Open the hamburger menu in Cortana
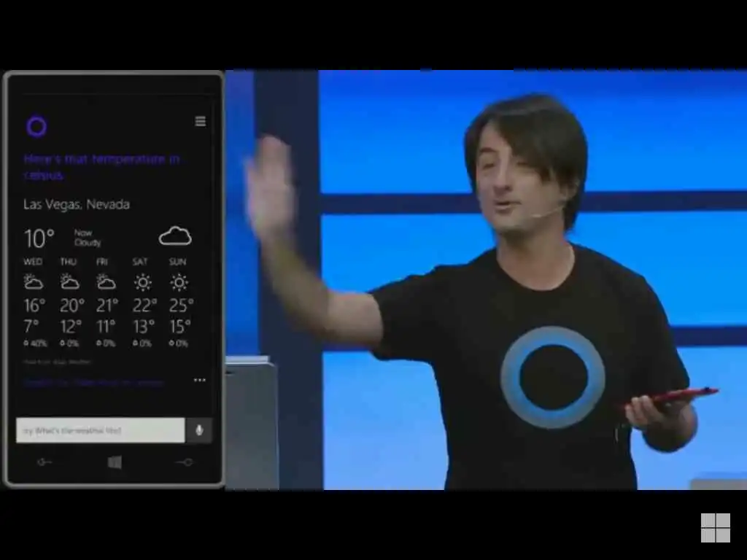747x560 pixels. 201,122
